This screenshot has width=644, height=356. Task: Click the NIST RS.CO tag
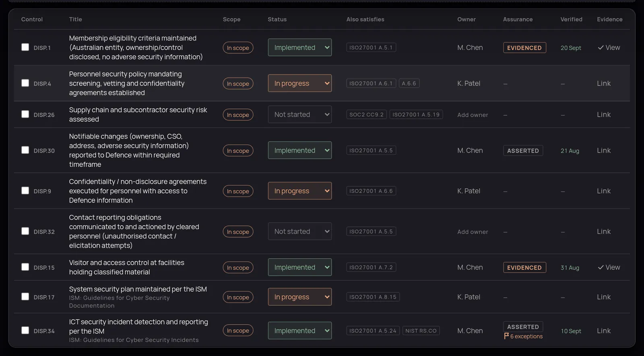(x=421, y=331)
